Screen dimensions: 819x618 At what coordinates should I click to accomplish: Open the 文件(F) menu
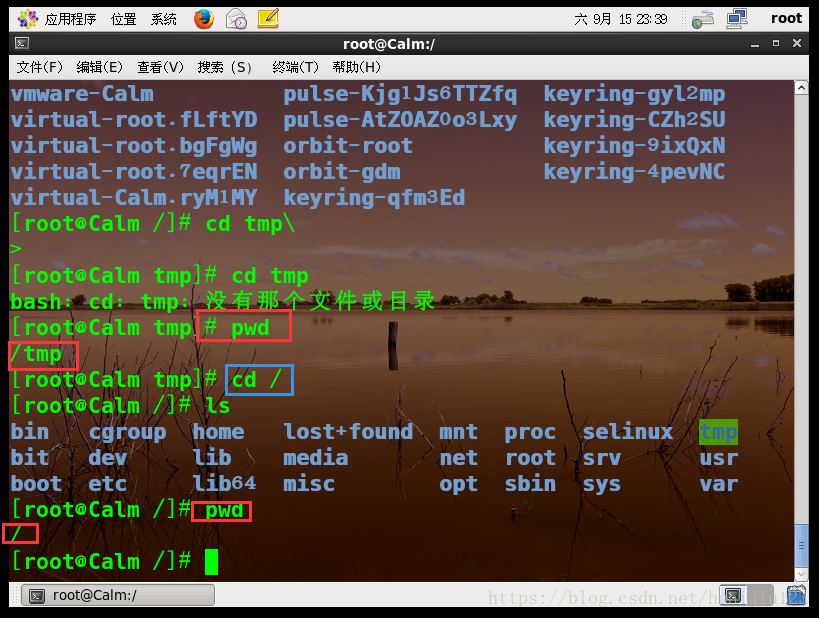(40, 67)
